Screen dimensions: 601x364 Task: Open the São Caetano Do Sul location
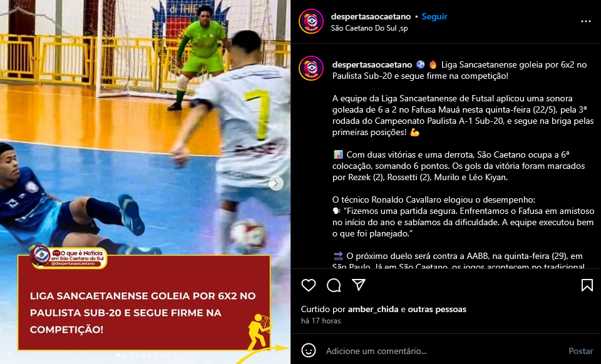point(369,28)
